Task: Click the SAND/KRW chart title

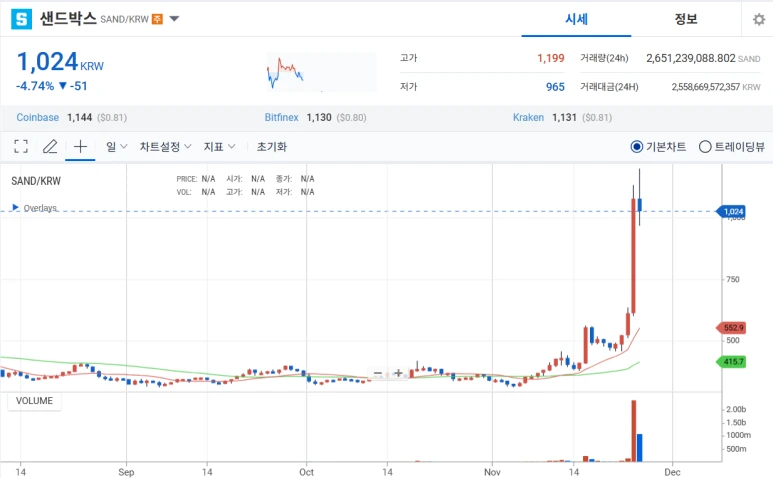Action: (36, 181)
